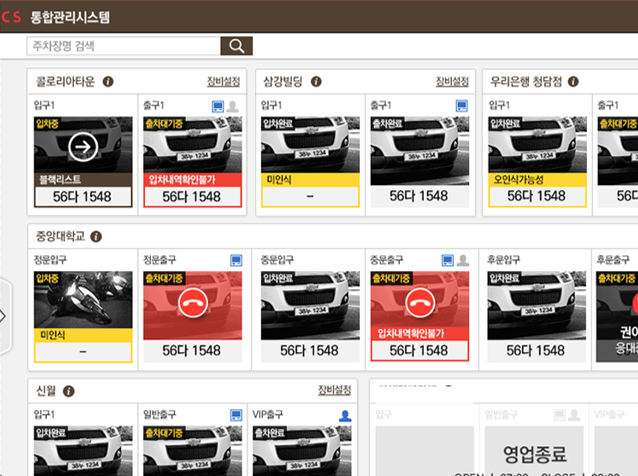Open 장비설정 link for 콜로리아타운

click(223, 82)
